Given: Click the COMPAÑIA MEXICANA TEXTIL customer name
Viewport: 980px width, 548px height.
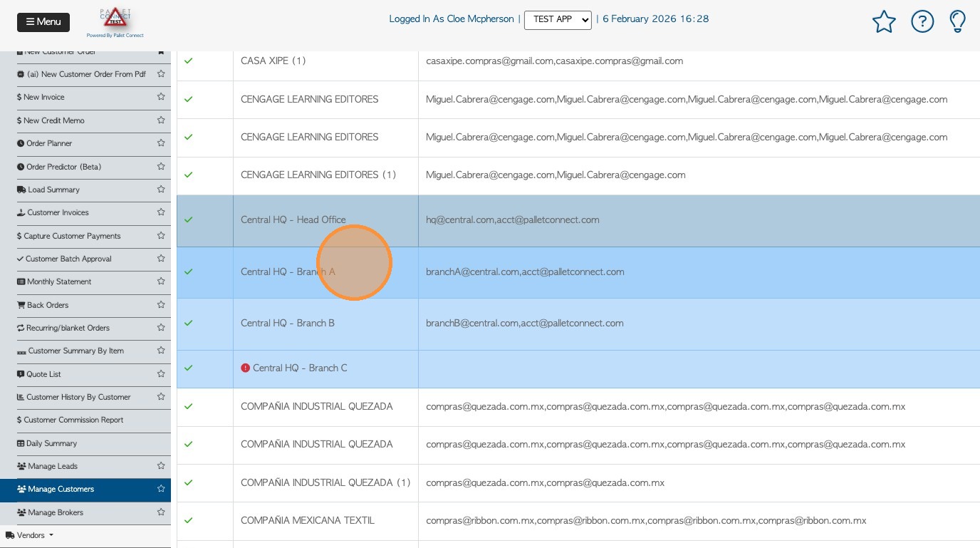Looking at the screenshot, I should (x=308, y=521).
